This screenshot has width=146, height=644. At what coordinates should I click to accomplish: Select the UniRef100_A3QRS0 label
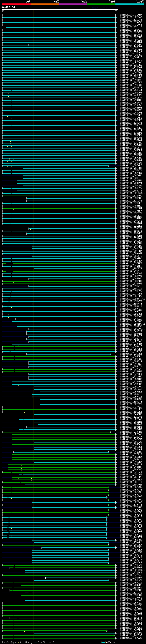click(131, 55)
